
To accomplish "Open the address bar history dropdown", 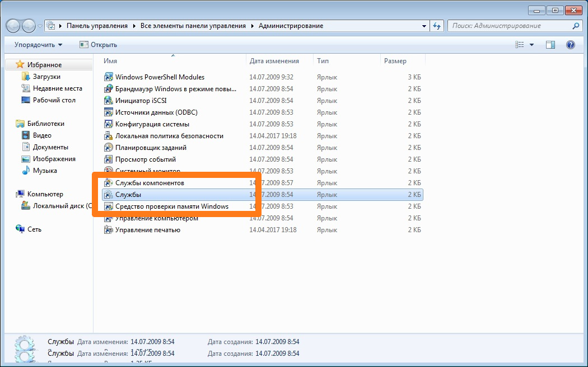I will tap(424, 26).
